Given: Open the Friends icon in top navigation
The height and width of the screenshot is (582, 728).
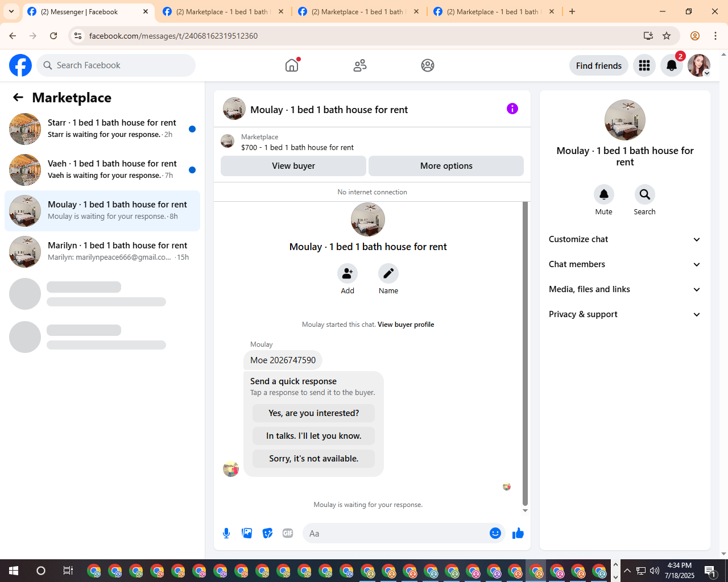Looking at the screenshot, I should click(x=360, y=65).
